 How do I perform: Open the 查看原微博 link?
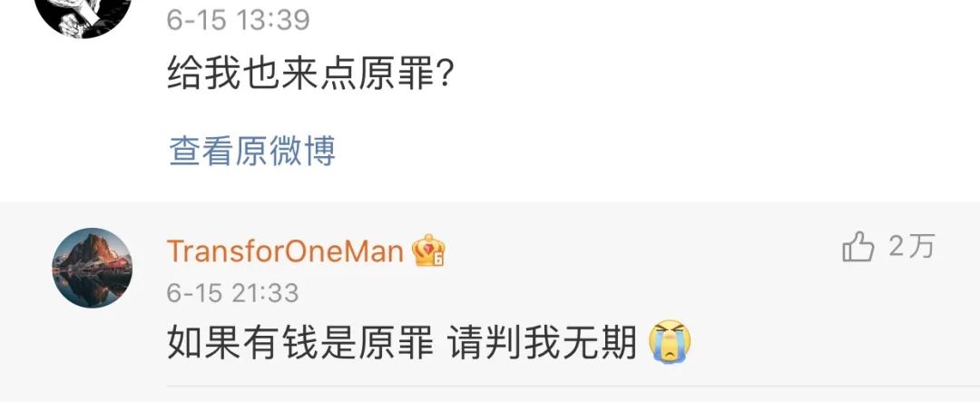click(252, 152)
